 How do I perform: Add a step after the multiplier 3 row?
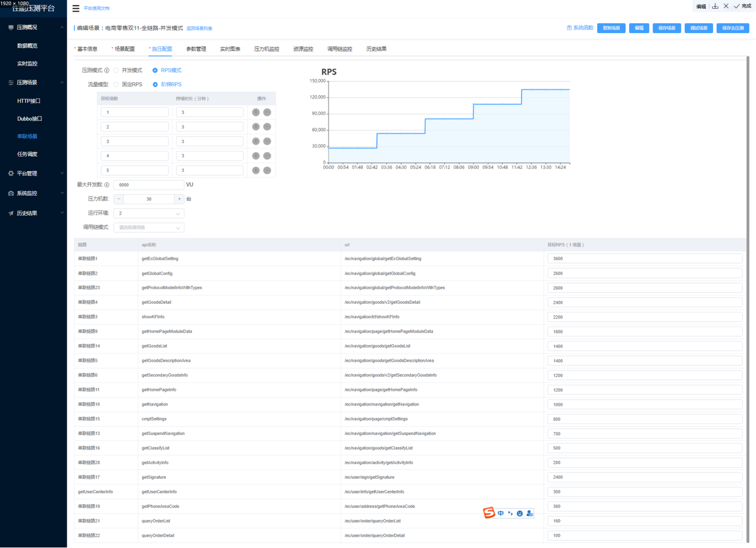[x=256, y=141]
